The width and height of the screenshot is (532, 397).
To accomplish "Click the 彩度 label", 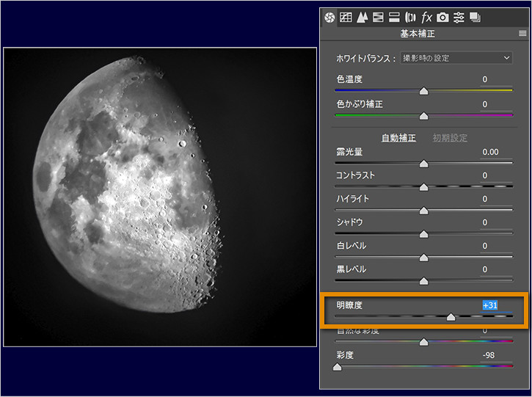I will 345,355.
